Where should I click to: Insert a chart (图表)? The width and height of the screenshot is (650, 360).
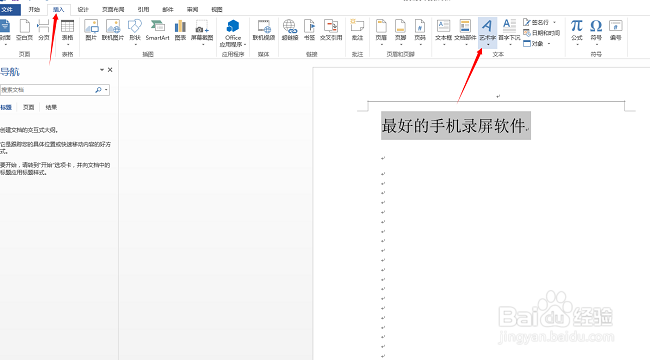pyautogui.click(x=180, y=30)
